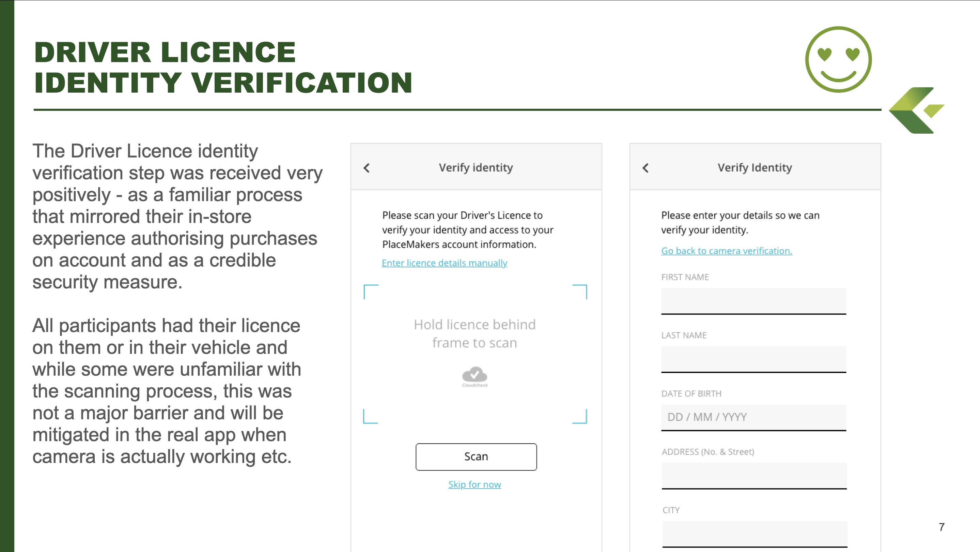This screenshot has width=980, height=552.
Task: Select the DD / MM / YYYY date field
Action: (753, 417)
